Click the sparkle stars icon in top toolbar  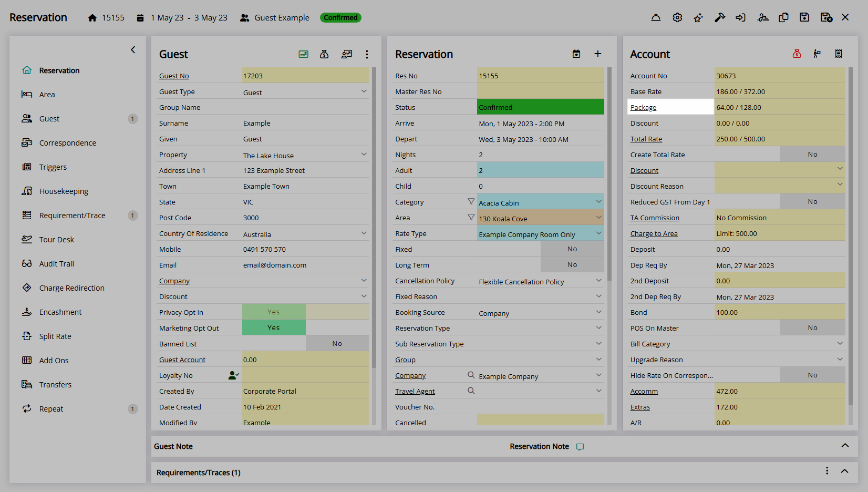[x=698, y=17]
